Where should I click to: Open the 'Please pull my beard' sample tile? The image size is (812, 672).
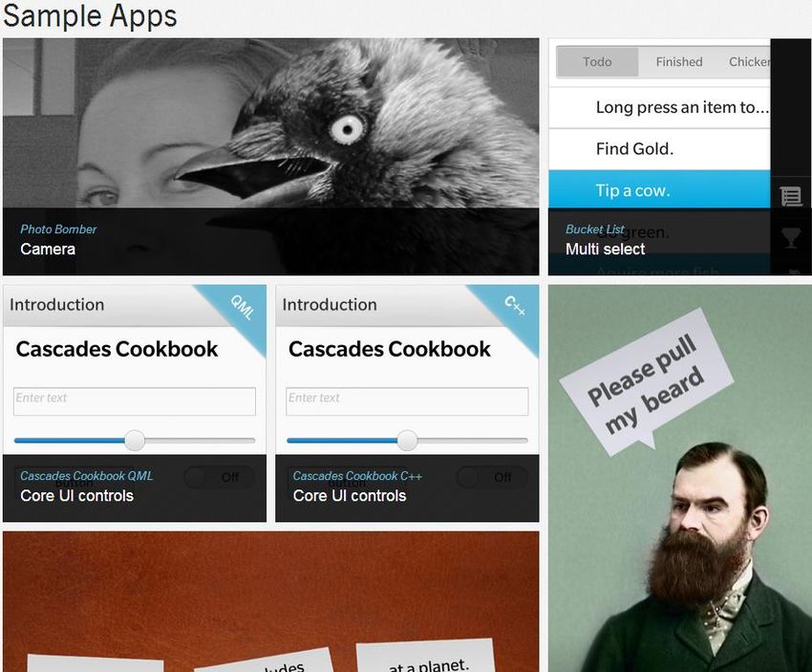point(679,478)
